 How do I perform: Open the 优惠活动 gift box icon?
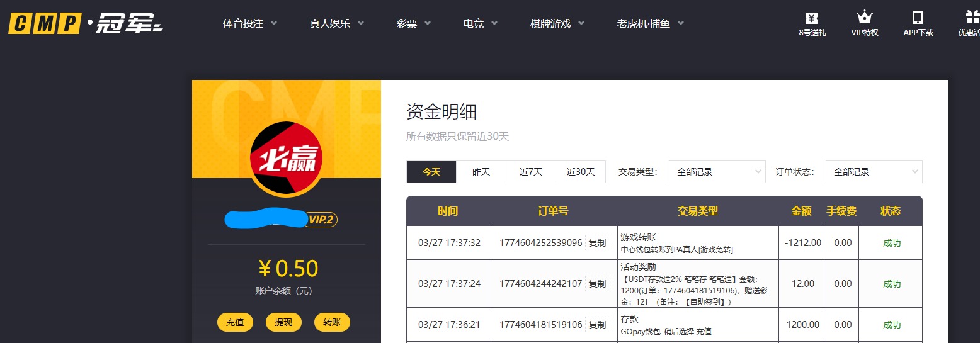[972, 18]
